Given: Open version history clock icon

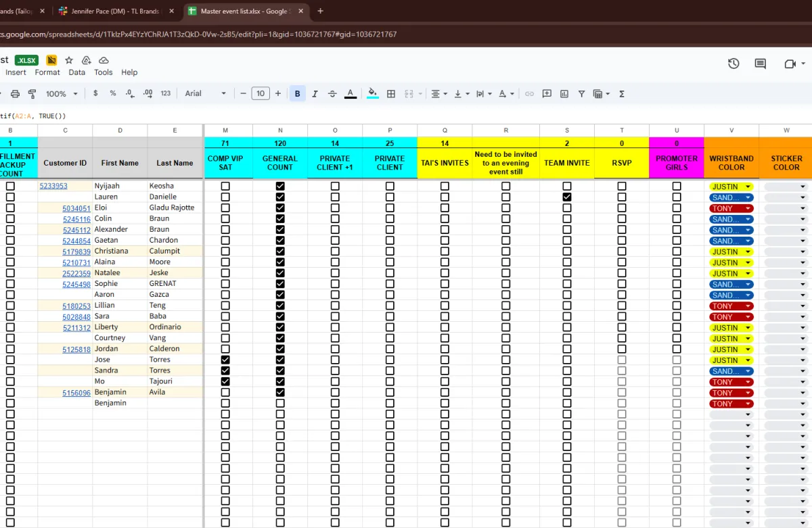Looking at the screenshot, I should [734, 64].
